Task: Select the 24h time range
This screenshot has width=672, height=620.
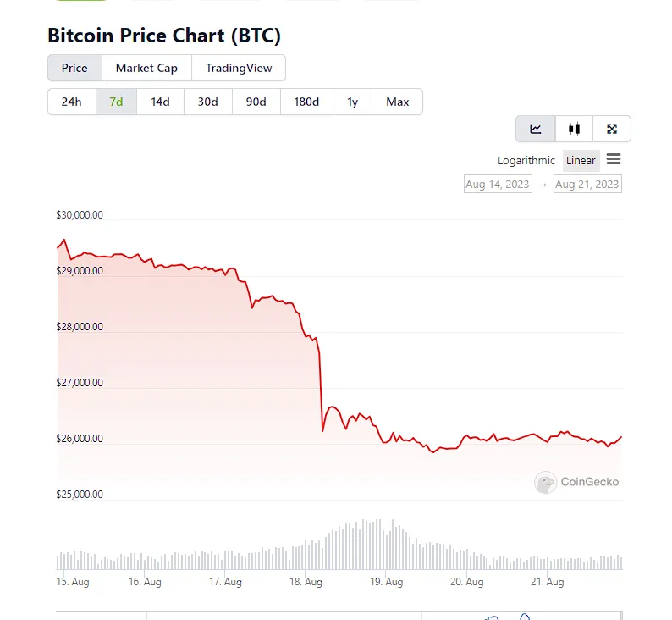Action: (x=72, y=102)
